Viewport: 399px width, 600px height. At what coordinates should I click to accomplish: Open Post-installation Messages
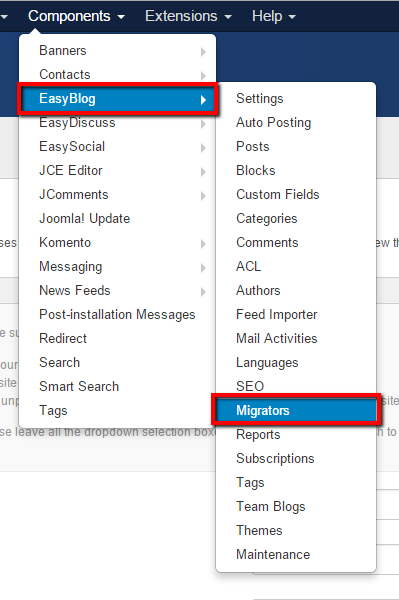(x=117, y=315)
